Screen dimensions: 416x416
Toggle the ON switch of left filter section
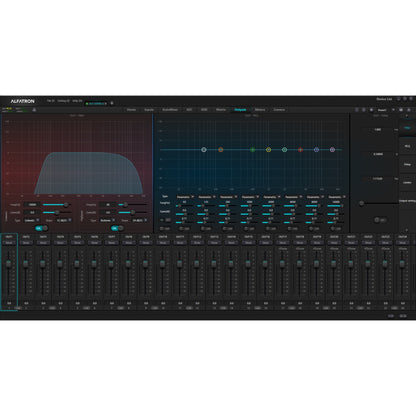click(42, 228)
